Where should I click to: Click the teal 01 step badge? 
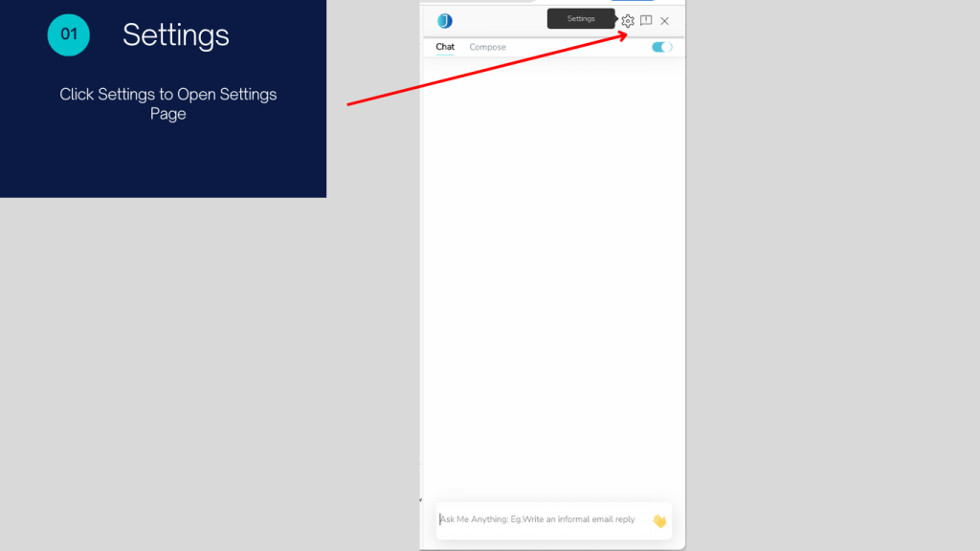tap(69, 35)
